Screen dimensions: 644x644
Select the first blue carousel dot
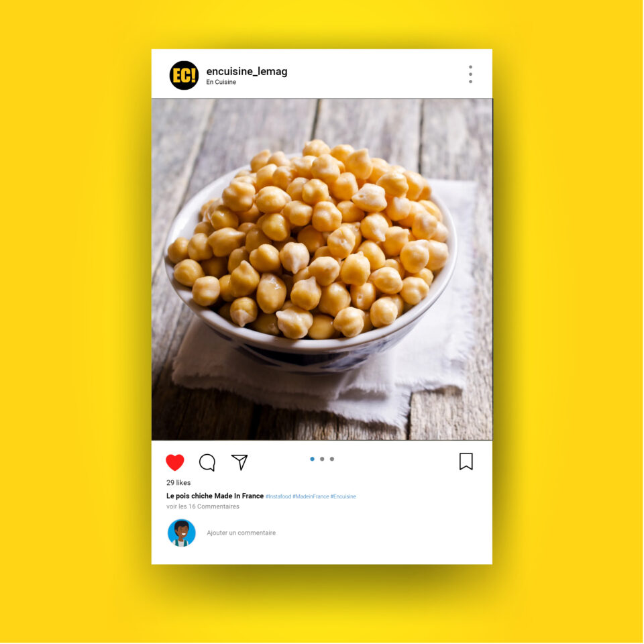pos(313,459)
